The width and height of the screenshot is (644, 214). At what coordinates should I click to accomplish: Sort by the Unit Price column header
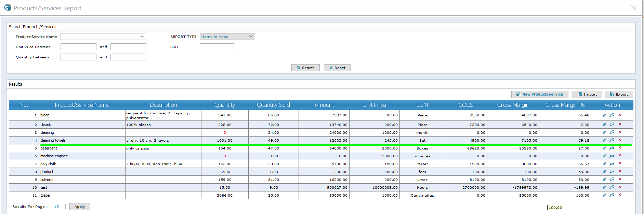(x=374, y=105)
